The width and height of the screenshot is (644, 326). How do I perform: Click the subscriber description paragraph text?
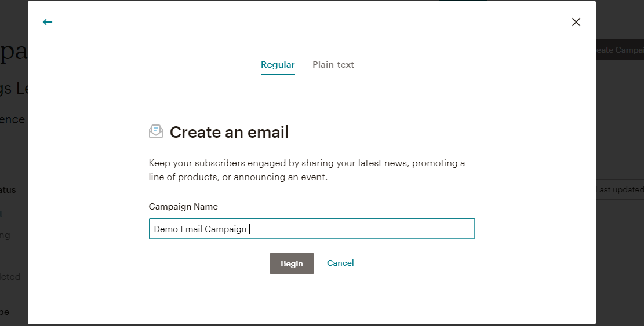point(307,170)
